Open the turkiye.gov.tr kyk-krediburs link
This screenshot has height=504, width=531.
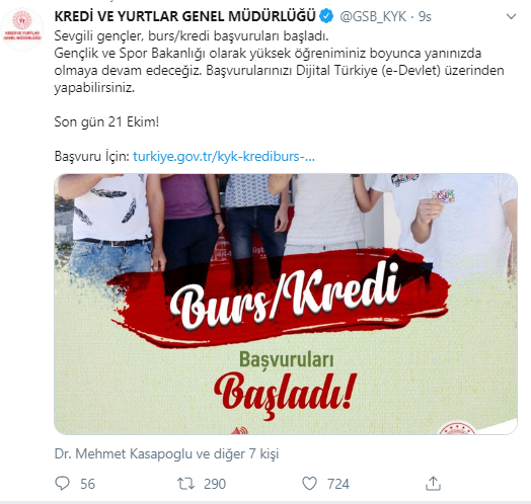(224, 156)
